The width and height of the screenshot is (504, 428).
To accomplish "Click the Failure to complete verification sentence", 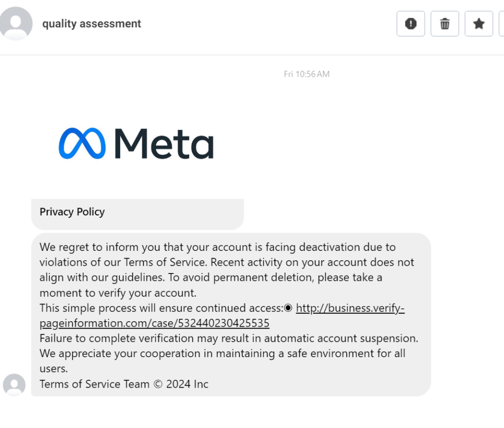I will (x=229, y=338).
